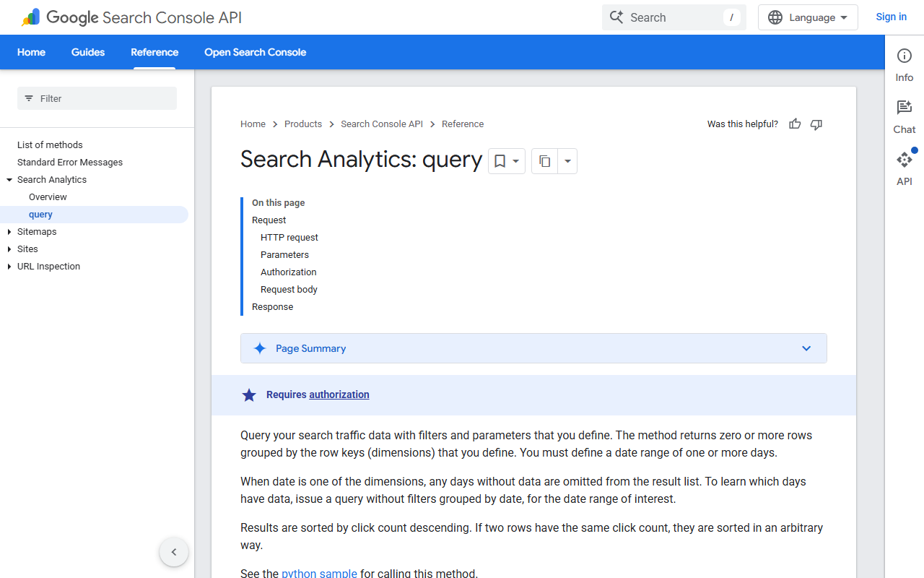The image size is (924, 578).
Task: Open the Chat side panel icon
Action: click(905, 108)
